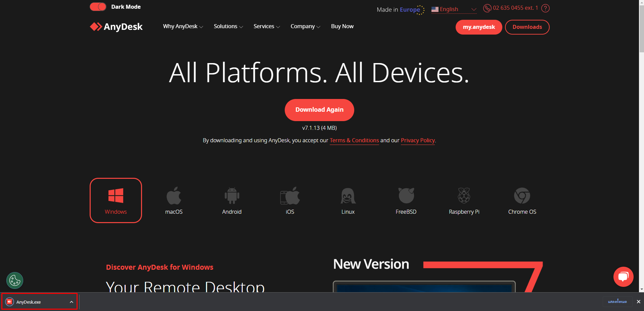Click Discover AnyDesk for Windows heading
Image resolution: width=644 pixels, height=311 pixels.
[x=159, y=267]
